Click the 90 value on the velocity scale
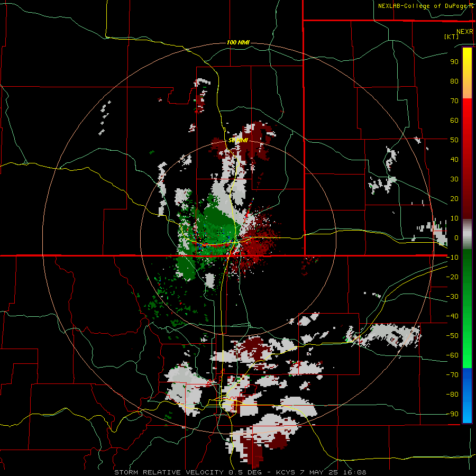Viewport: 476px width, 476px height. coord(454,62)
